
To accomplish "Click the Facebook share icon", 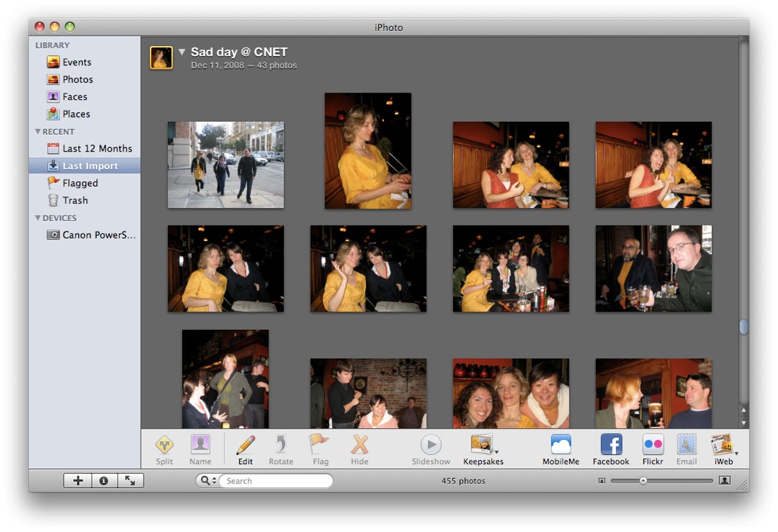I will (611, 445).
